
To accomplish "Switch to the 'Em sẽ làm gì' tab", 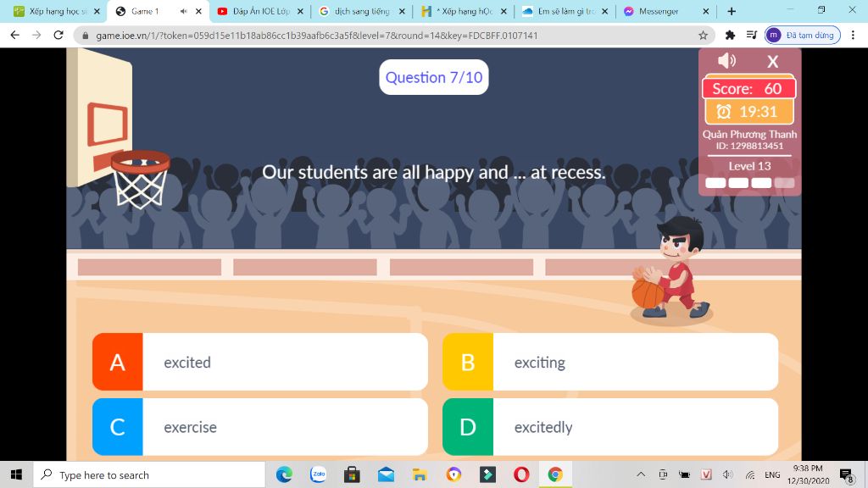I will [x=565, y=11].
